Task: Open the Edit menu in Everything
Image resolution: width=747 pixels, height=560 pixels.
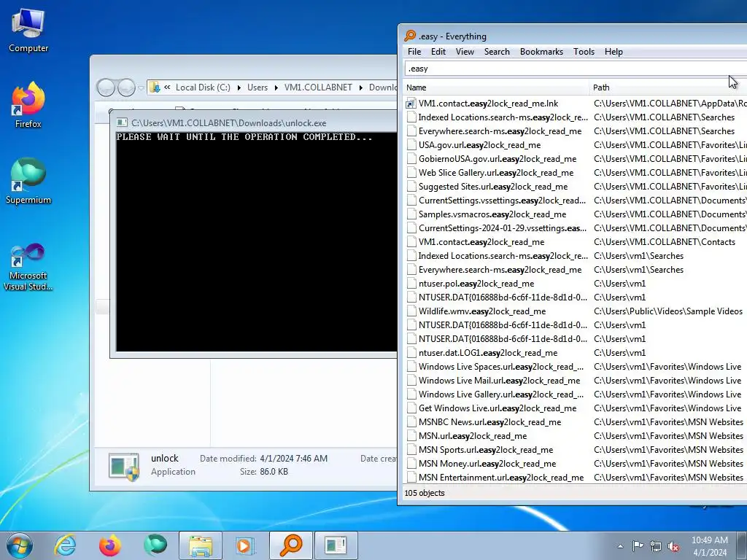Action: tap(438, 52)
